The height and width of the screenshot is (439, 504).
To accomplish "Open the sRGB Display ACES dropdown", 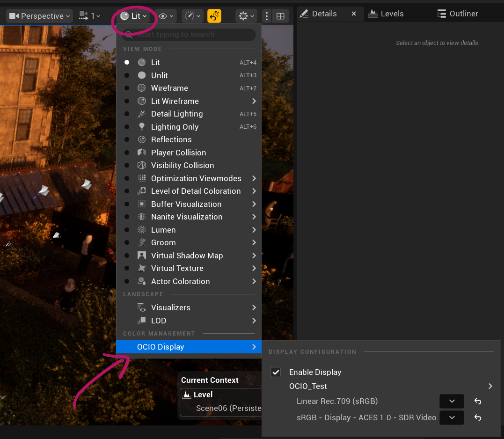I will coord(452,417).
